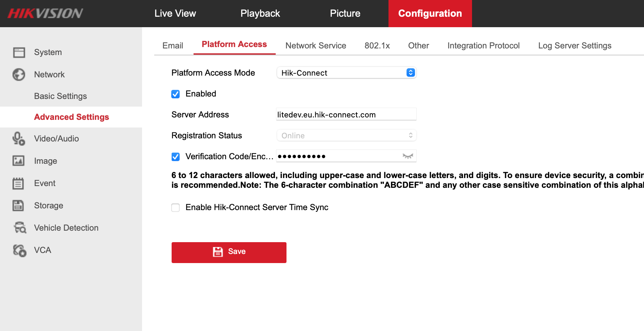Click the Hikvision logo
This screenshot has width=644, height=331.
[45, 13]
